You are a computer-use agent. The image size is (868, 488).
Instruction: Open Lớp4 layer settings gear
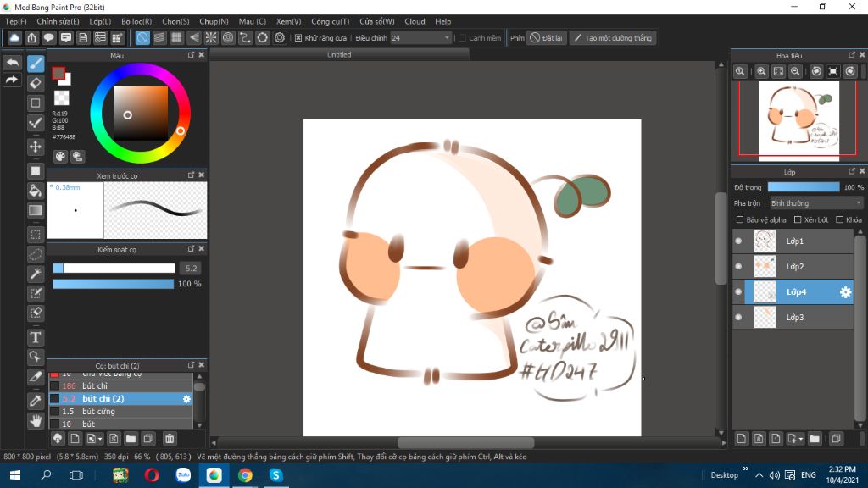[845, 292]
